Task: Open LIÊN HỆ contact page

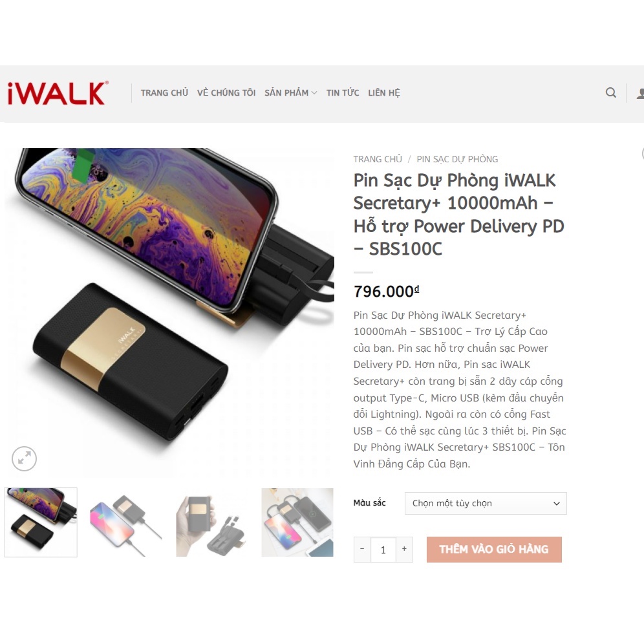Action: pos(384,93)
